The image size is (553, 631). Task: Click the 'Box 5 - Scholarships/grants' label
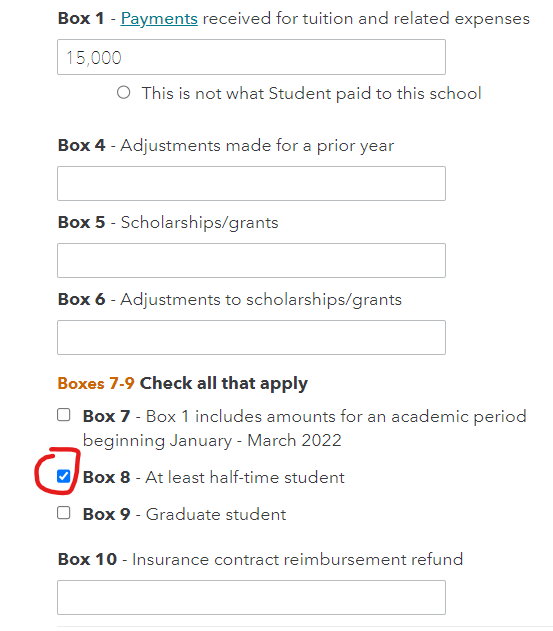tap(168, 223)
